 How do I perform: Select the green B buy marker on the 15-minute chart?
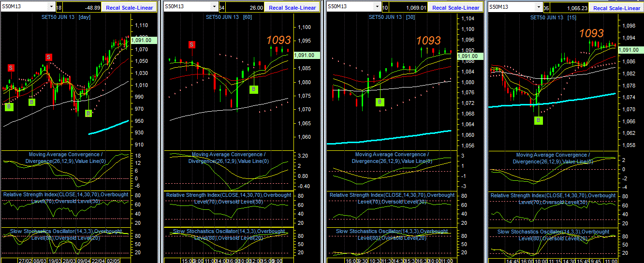click(x=539, y=120)
